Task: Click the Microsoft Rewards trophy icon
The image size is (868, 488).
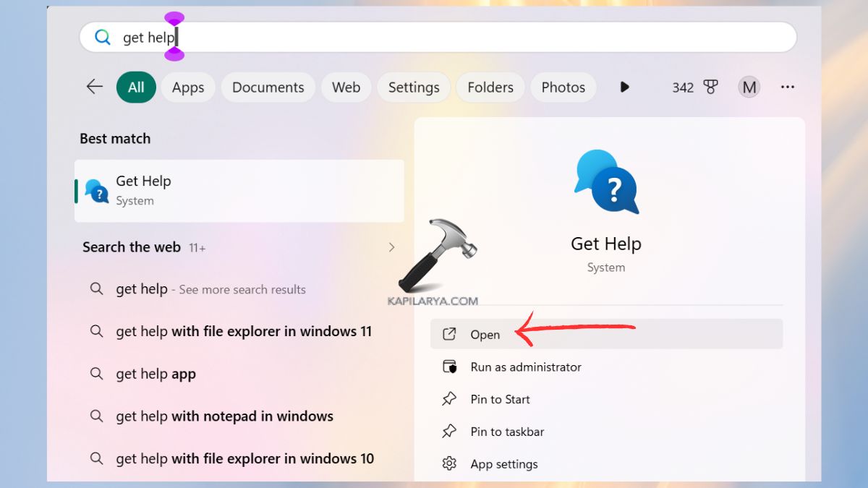Action: coord(711,87)
